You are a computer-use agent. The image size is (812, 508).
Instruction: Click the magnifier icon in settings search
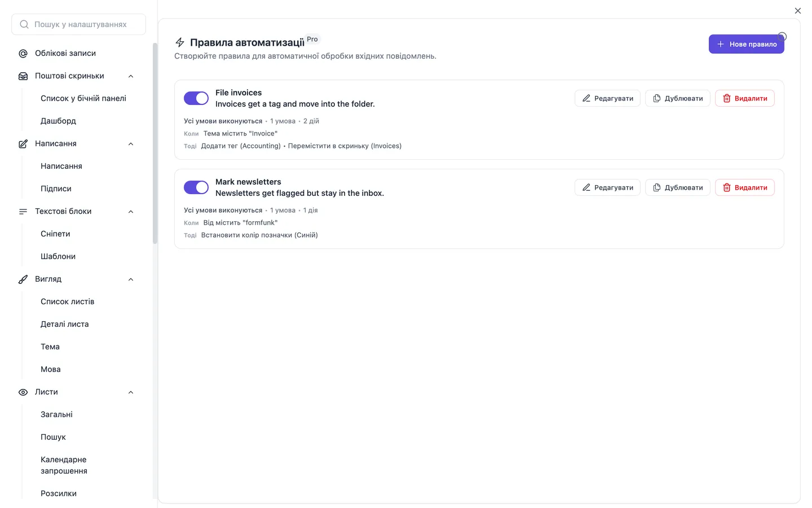click(x=24, y=24)
